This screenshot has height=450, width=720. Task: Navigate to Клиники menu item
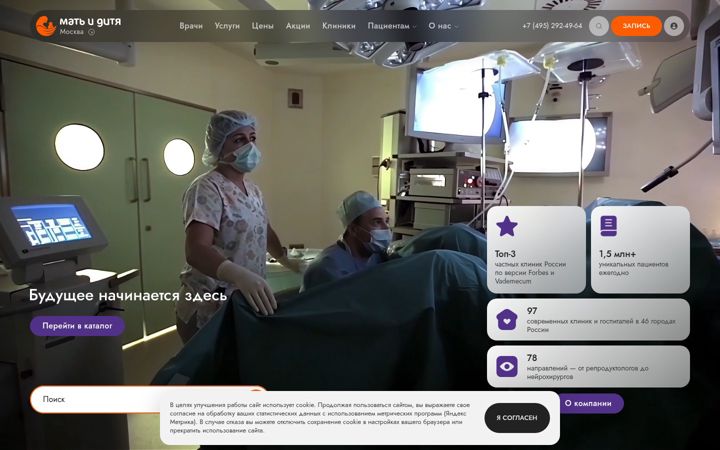(338, 26)
